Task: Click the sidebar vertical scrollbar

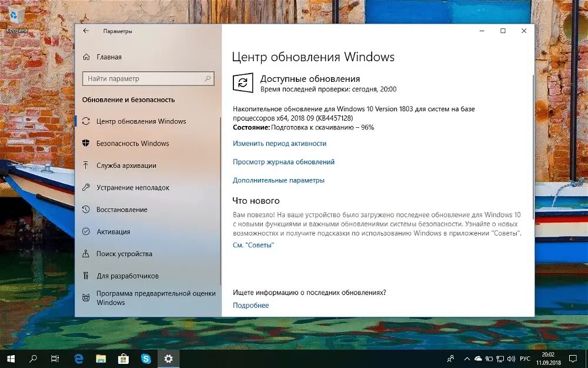Action: click(x=220, y=201)
